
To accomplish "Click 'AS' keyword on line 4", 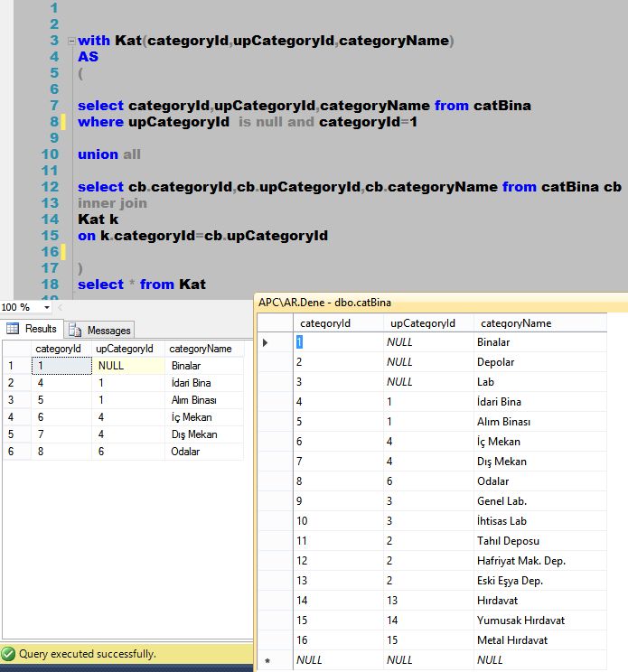I will point(88,57).
